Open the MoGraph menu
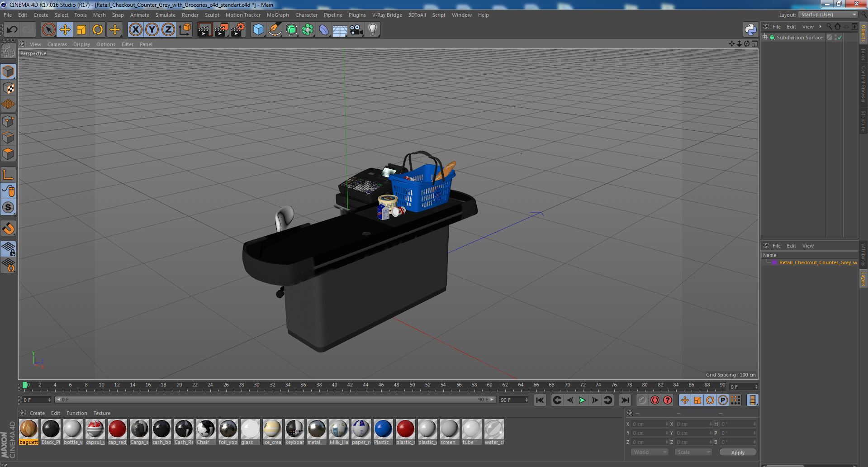 (x=278, y=15)
